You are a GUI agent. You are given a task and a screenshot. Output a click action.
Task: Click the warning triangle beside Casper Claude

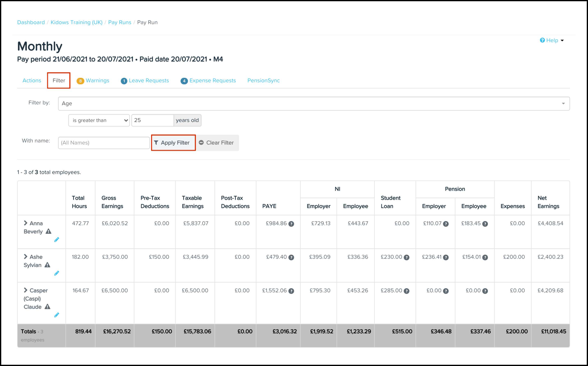click(x=47, y=307)
